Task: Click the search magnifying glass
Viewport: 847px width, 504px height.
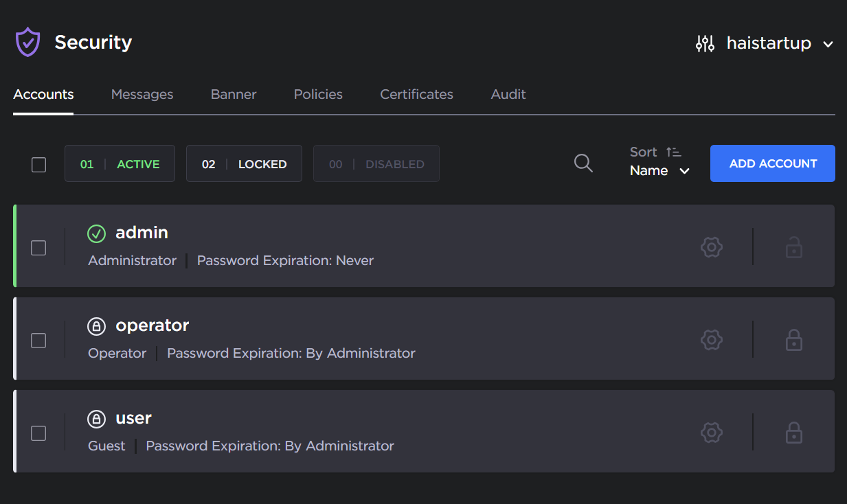Action: click(583, 163)
